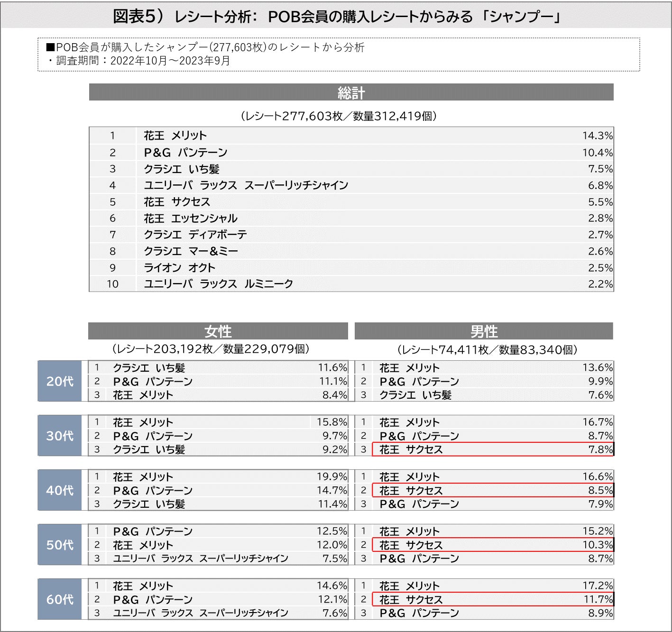Click the 14.3% value for overall rank 1

597,136
